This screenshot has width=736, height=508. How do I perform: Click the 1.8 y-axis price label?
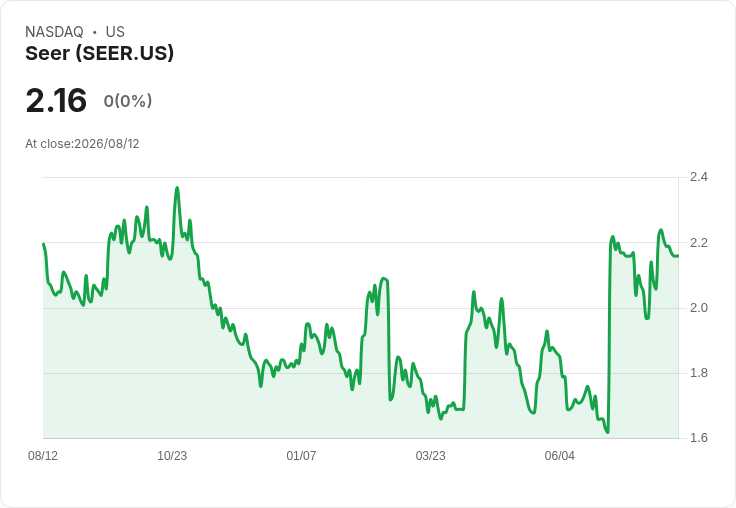[698, 373]
